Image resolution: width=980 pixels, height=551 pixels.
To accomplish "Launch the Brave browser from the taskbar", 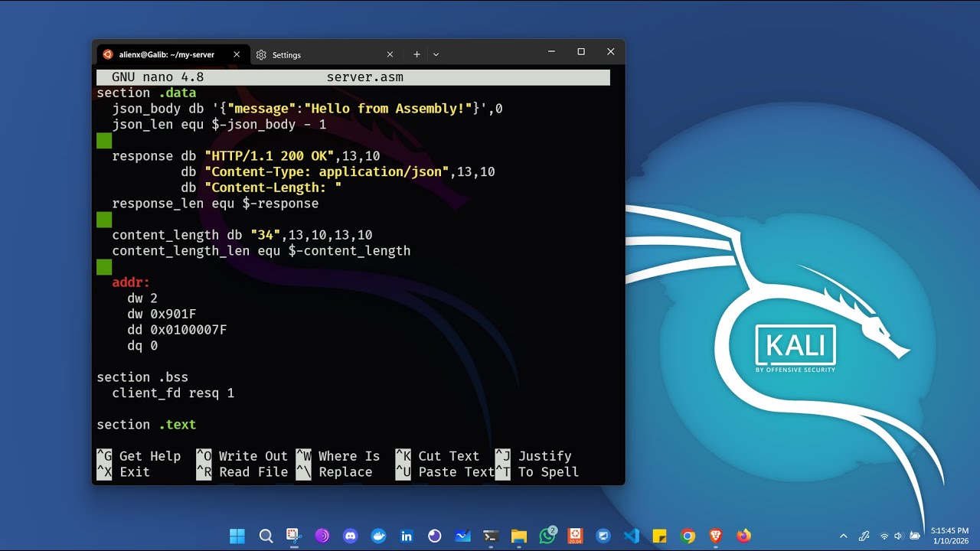I will [716, 536].
